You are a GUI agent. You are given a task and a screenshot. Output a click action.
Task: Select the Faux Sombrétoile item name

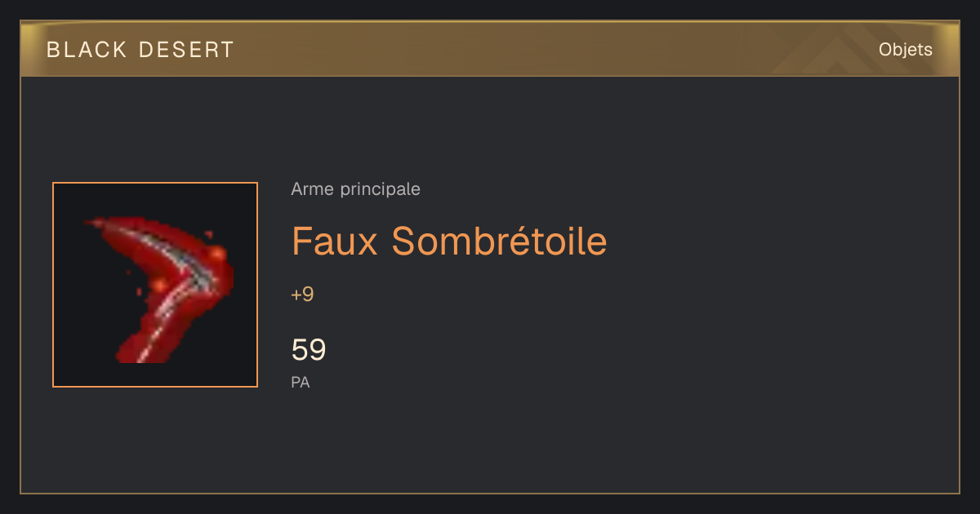449,241
